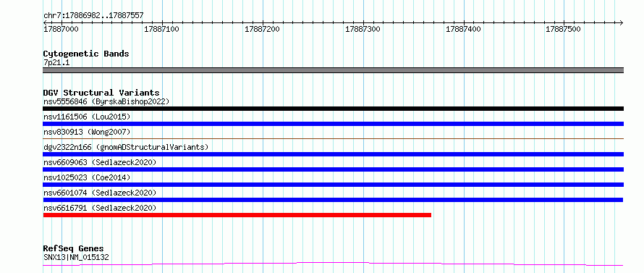Click the 'dgv2322n166 (gnomADStructuralVariants)' label
This screenshot has height=273, width=644.
126,147
